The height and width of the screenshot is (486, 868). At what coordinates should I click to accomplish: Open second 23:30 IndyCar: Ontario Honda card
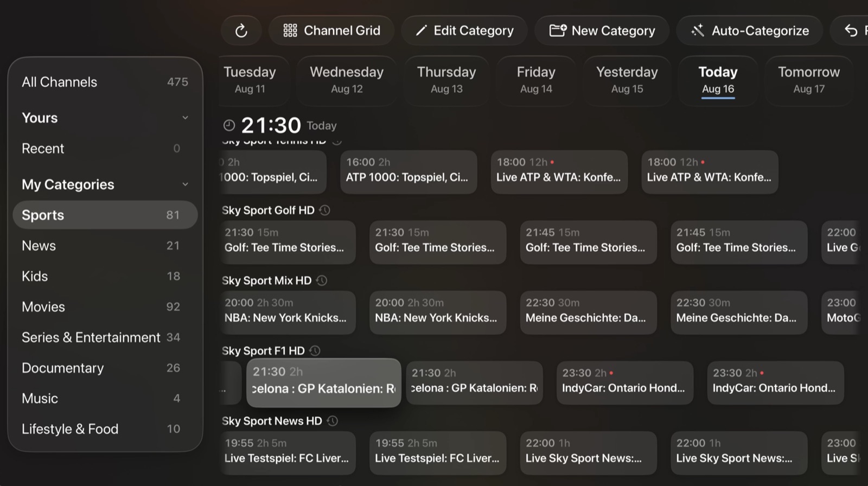coord(776,383)
